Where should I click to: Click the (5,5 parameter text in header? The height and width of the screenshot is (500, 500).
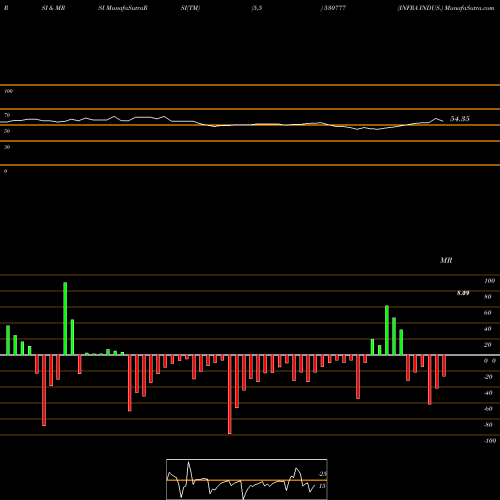tap(257, 8)
